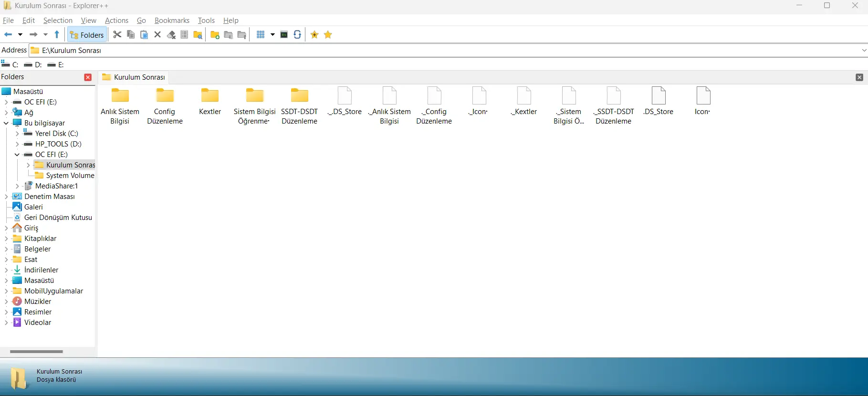Expand the top OC EFI (E:) tree node
The image size is (868, 396).
pyautogui.click(x=6, y=102)
